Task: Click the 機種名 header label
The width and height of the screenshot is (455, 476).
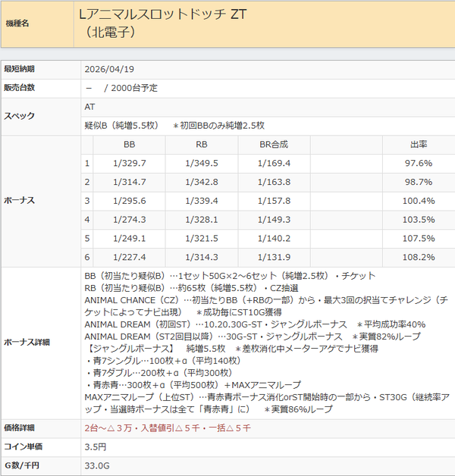Action: click(x=17, y=23)
